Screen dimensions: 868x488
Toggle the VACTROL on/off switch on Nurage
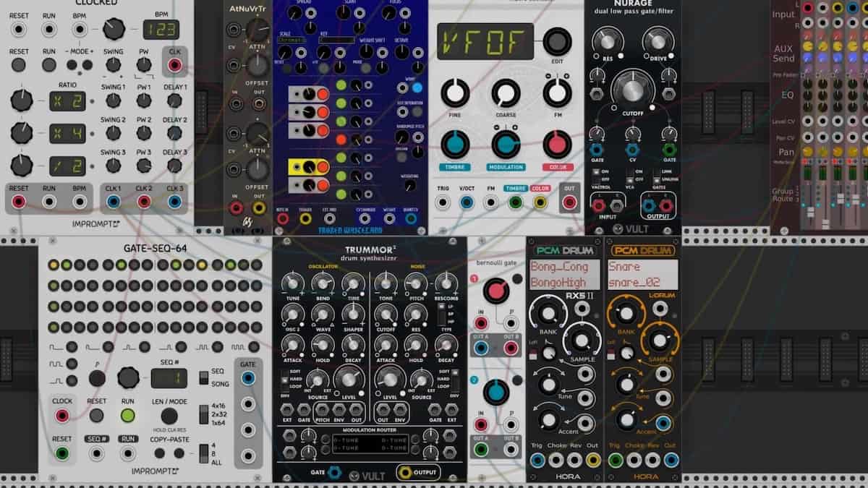point(596,176)
